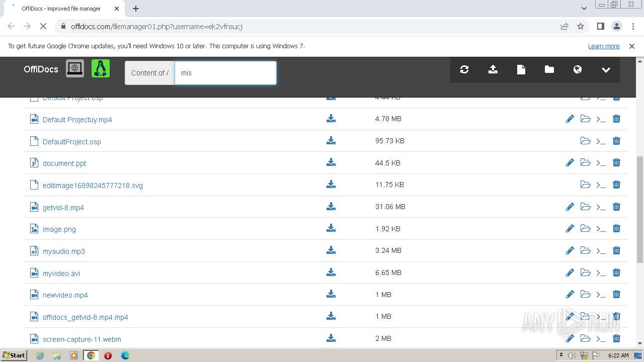
Task: Download getvid-8.mp4
Action: pos(331,207)
